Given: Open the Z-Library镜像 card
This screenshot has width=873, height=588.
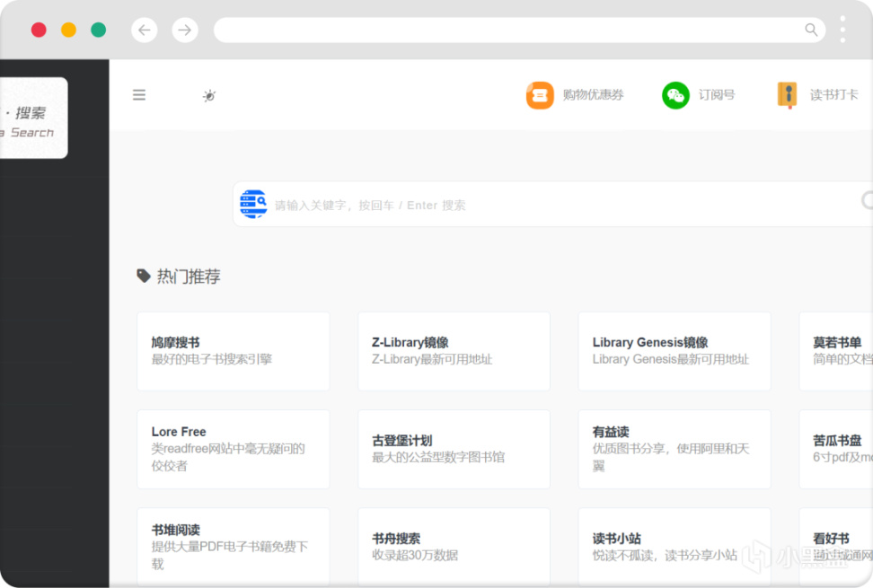Looking at the screenshot, I should [454, 351].
